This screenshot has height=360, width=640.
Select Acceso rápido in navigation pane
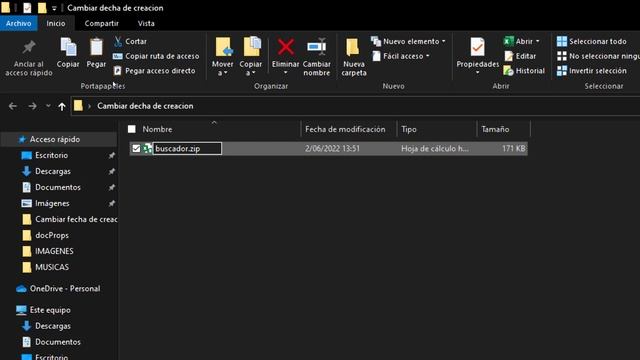click(55, 139)
